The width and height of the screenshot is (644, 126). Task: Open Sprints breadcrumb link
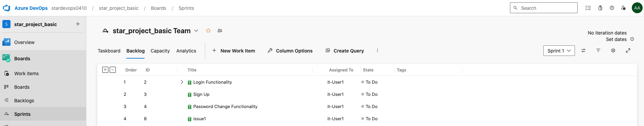[x=186, y=8]
